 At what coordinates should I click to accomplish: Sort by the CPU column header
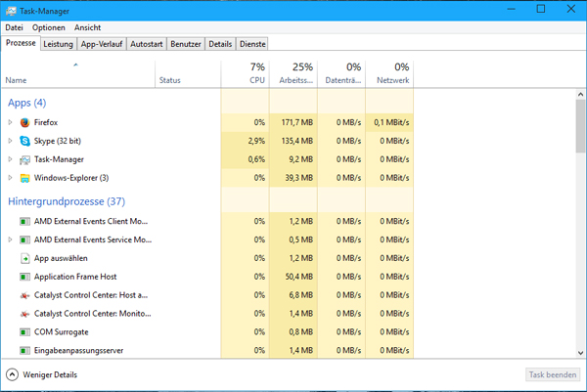coord(245,74)
